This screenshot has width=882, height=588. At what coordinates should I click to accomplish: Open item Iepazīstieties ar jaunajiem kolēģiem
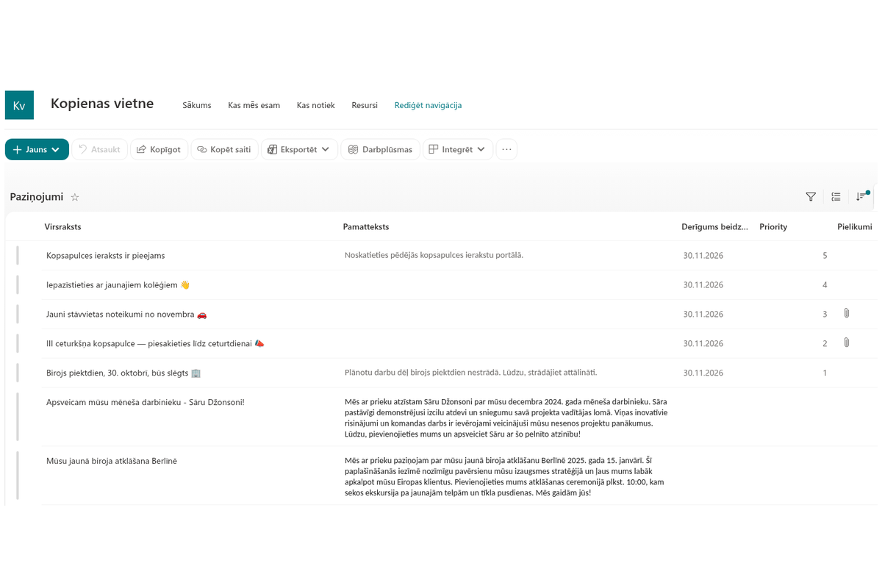click(x=118, y=284)
